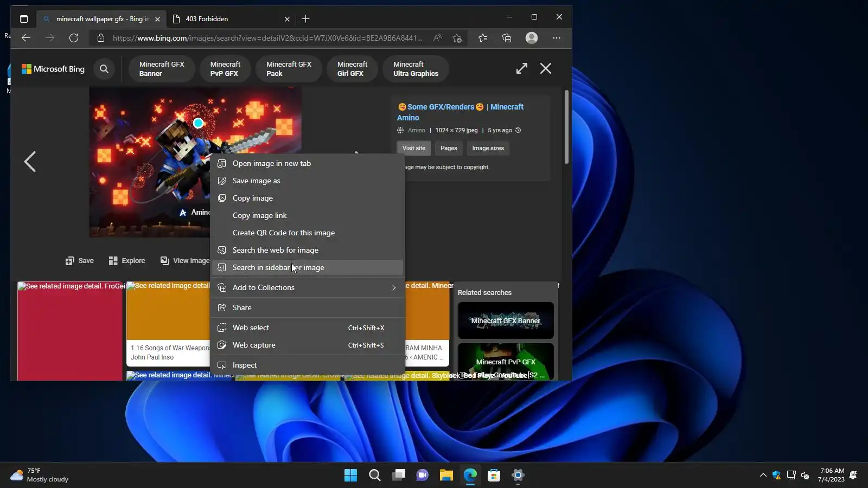The width and height of the screenshot is (868, 488).
Task: Select Open image in new tab
Action: pyautogui.click(x=308, y=163)
